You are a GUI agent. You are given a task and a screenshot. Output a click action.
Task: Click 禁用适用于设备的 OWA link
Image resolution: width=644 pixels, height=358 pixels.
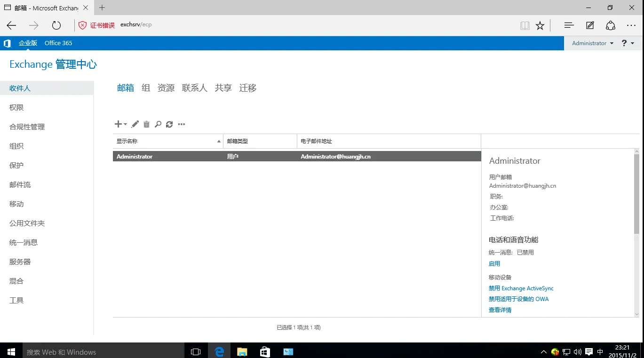[x=519, y=299]
